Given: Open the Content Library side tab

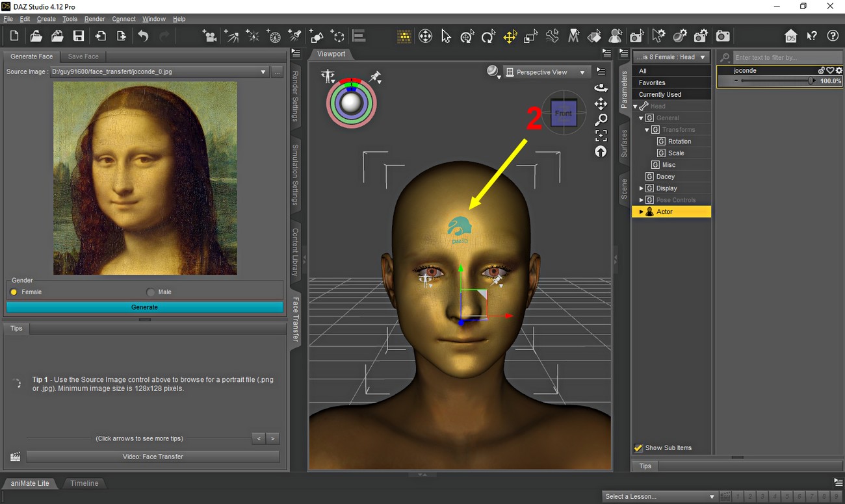Looking at the screenshot, I should (295, 252).
